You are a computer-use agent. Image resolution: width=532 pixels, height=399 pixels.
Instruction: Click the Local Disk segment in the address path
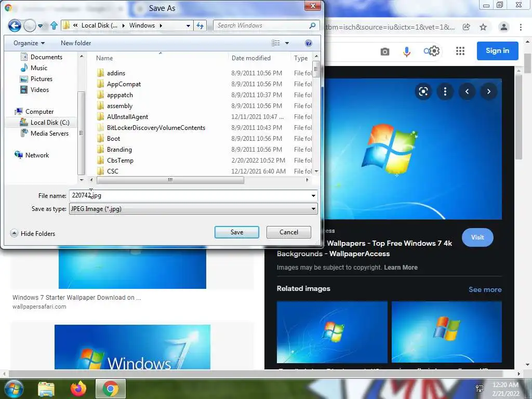(99, 25)
